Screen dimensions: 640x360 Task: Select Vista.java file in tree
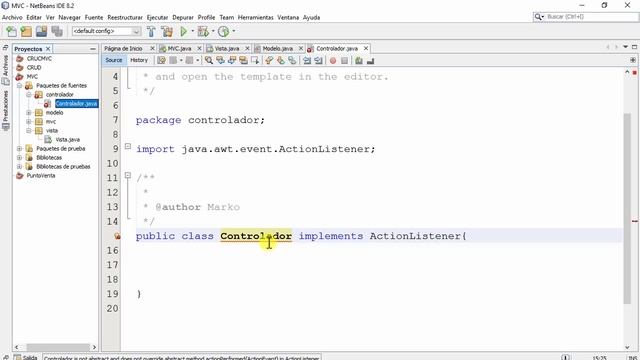pyautogui.click(x=67, y=140)
